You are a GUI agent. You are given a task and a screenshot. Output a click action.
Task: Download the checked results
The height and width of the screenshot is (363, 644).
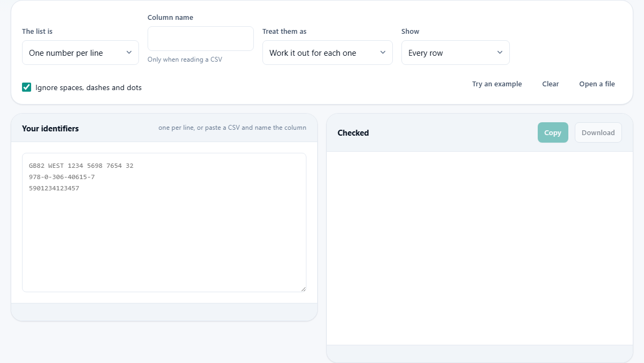point(598,132)
